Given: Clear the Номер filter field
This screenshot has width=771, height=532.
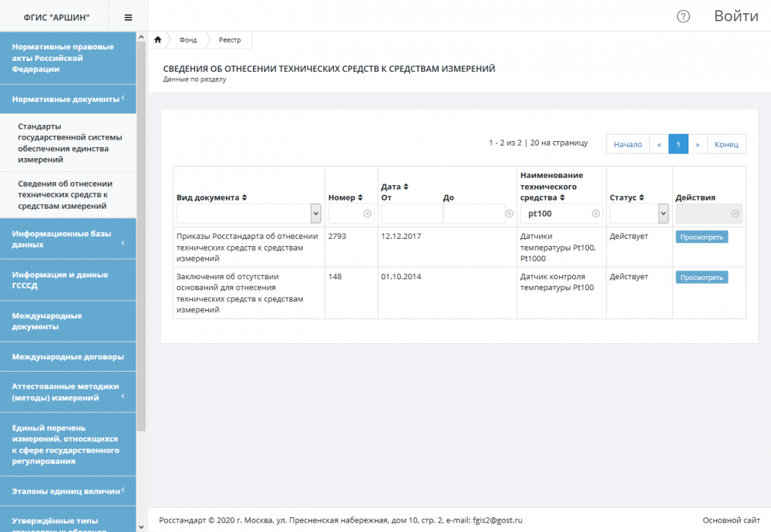Looking at the screenshot, I should tap(367, 214).
